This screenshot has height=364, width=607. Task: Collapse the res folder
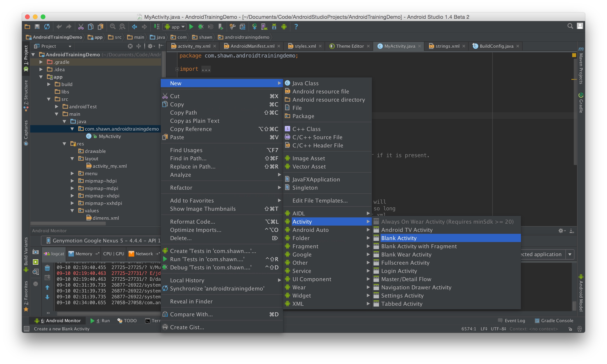65,144
